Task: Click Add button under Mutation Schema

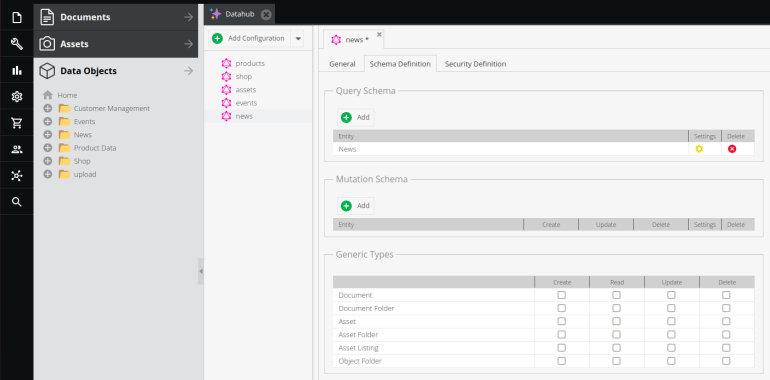Action: pos(356,206)
